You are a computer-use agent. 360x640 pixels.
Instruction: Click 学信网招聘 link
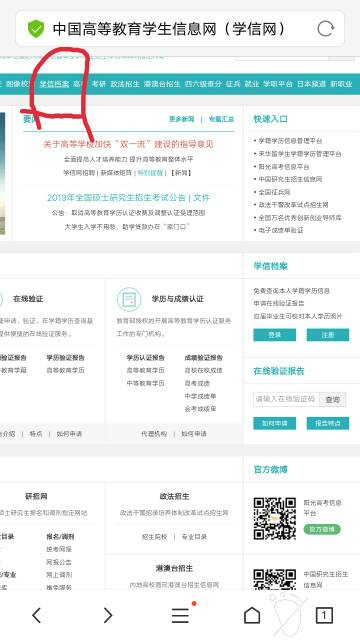click(79, 173)
